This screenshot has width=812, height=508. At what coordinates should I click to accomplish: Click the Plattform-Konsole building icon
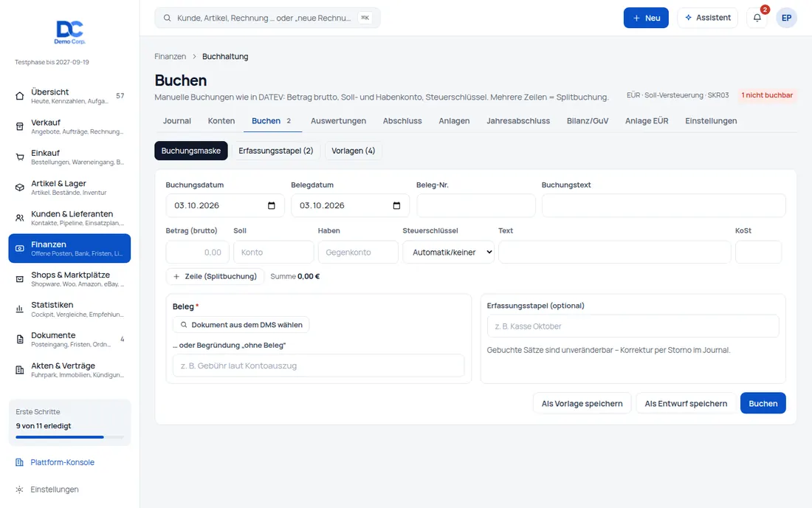pos(19,462)
